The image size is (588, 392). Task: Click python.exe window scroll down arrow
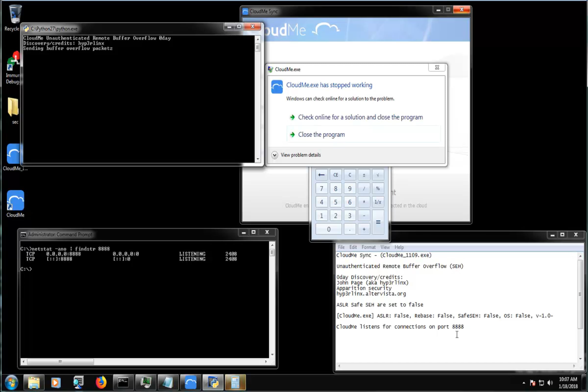(x=258, y=159)
